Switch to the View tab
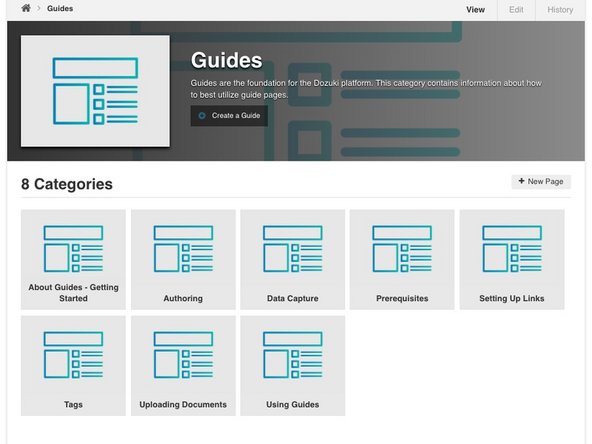Image resolution: width=592 pixels, height=444 pixels. click(x=475, y=10)
